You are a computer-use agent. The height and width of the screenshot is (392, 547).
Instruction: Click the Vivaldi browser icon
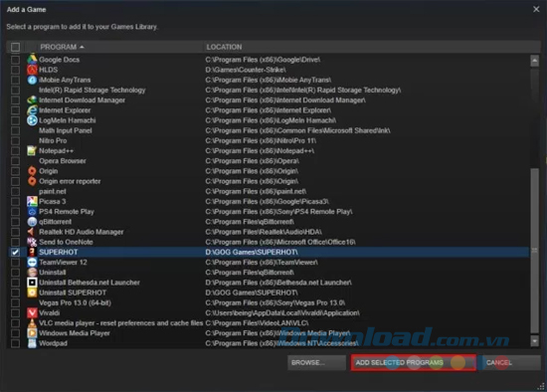[32, 312]
